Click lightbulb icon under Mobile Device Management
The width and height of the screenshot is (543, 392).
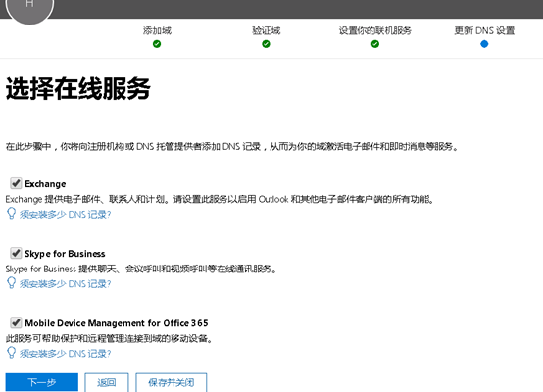point(11,353)
